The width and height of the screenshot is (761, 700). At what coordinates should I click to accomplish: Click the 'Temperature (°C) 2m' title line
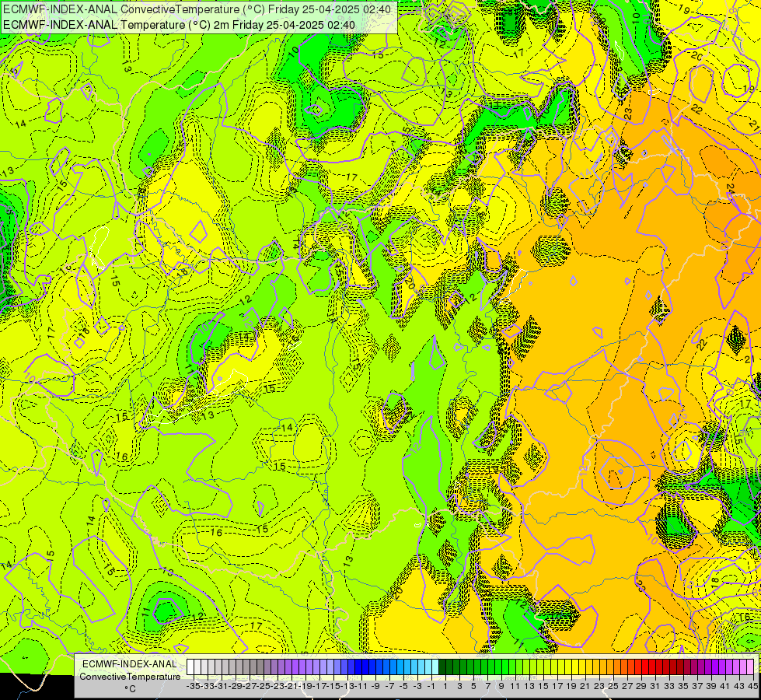[x=179, y=25]
